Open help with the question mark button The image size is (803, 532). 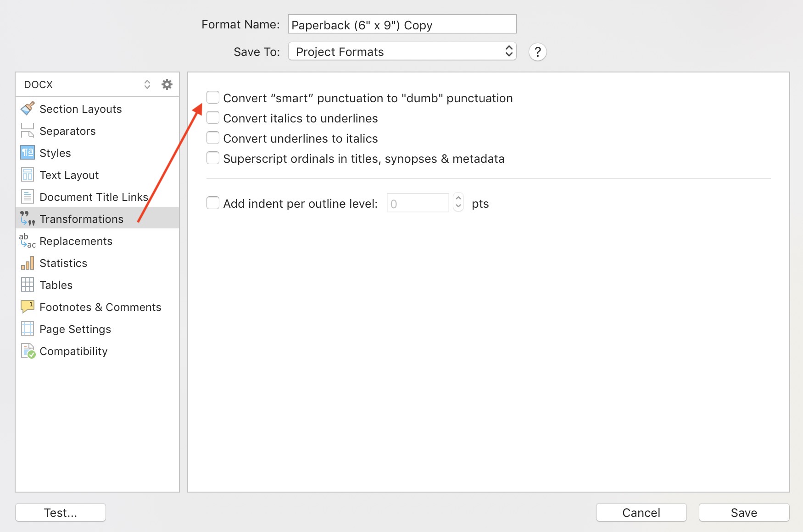[537, 52]
